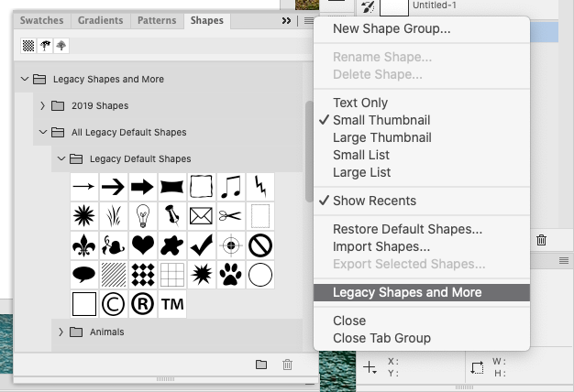The width and height of the screenshot is (574, 392).
Task: Choose the light bulb shape
Action: tap(142, 216)
